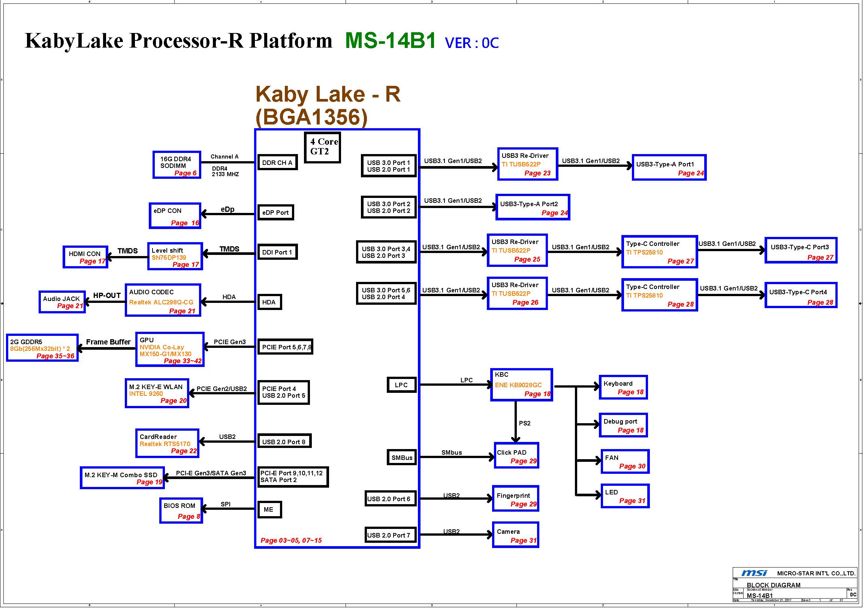Click the "USB 3.0 Port 2" box
Image resolution: width=868 pixels, height=608 pixels.
click(x=389, y=207)
